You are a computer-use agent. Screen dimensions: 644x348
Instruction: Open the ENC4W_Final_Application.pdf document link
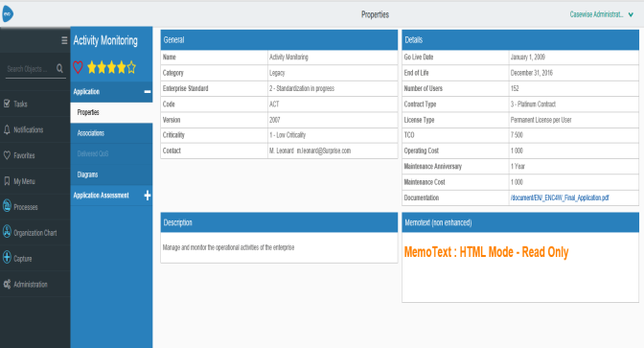(x=560, y=197)
